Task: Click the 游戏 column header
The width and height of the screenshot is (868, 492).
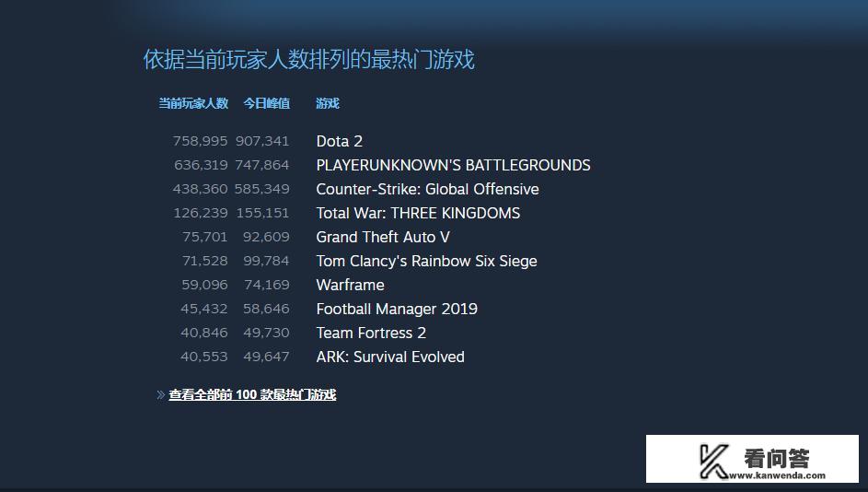Action: click(328, 103)
